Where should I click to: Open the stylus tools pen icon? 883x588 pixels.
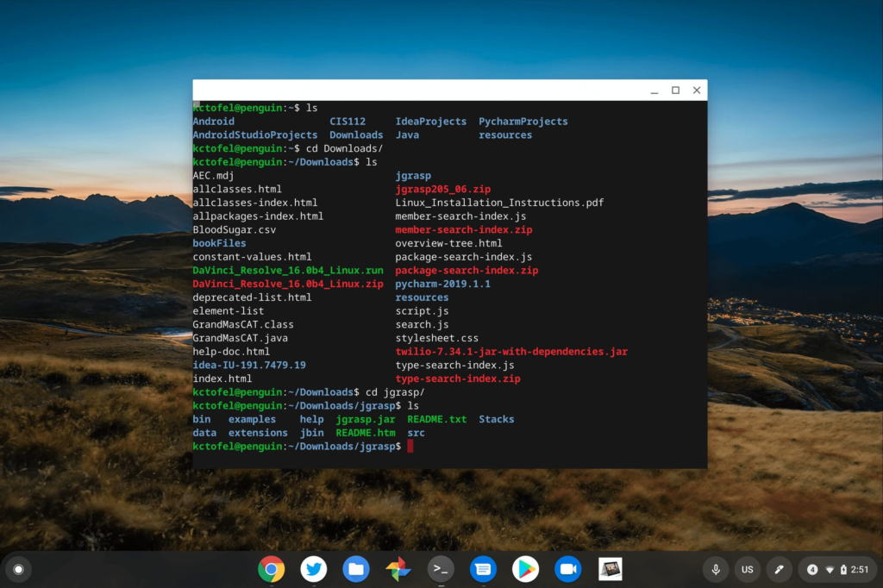click(779, 569)
